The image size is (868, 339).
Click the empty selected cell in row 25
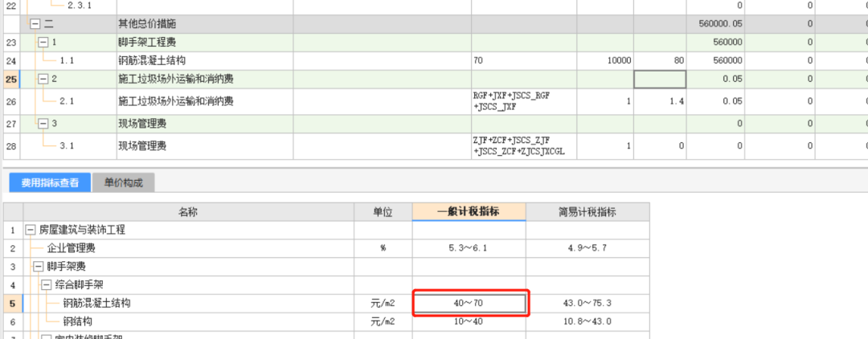click(659, 79)
